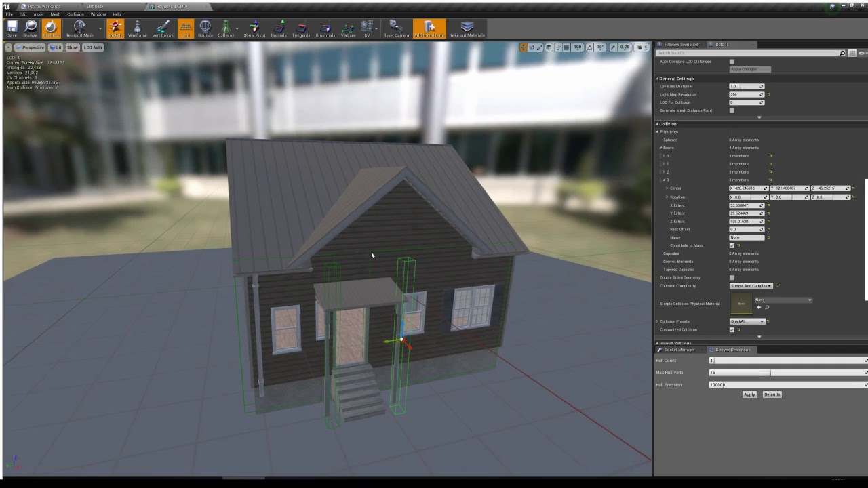Click the Simple Collision Physical Material thumbnail
Image resolution: width=868 pixels, height=488 pixels.
coord(741,304)
